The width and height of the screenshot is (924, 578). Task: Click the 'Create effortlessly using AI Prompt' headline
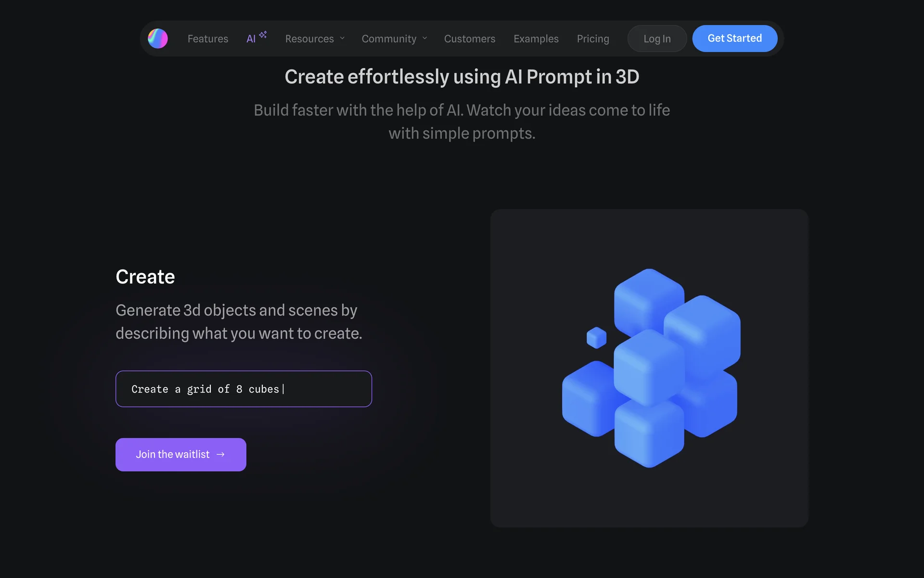pyautogui.click(x=462, y=77)
